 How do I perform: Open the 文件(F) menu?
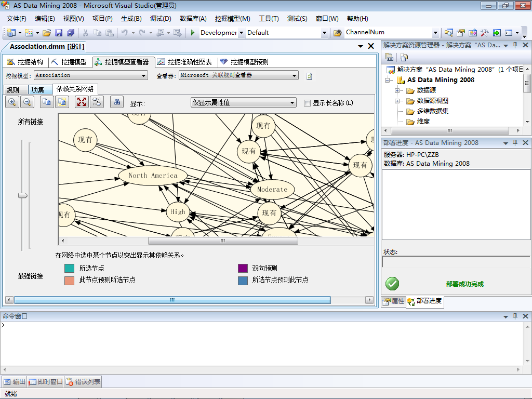click(16, 19)
